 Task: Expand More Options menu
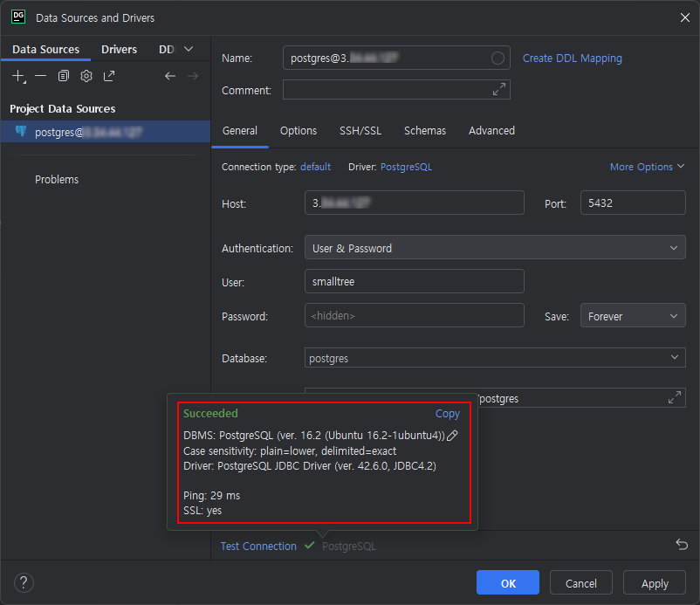click(x=647, y=167)
